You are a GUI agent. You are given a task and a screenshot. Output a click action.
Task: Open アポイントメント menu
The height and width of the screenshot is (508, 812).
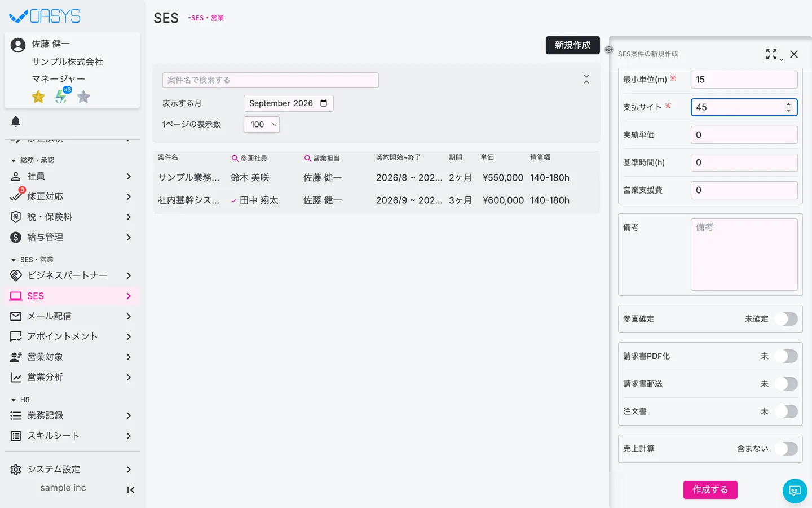pos(72,336)
